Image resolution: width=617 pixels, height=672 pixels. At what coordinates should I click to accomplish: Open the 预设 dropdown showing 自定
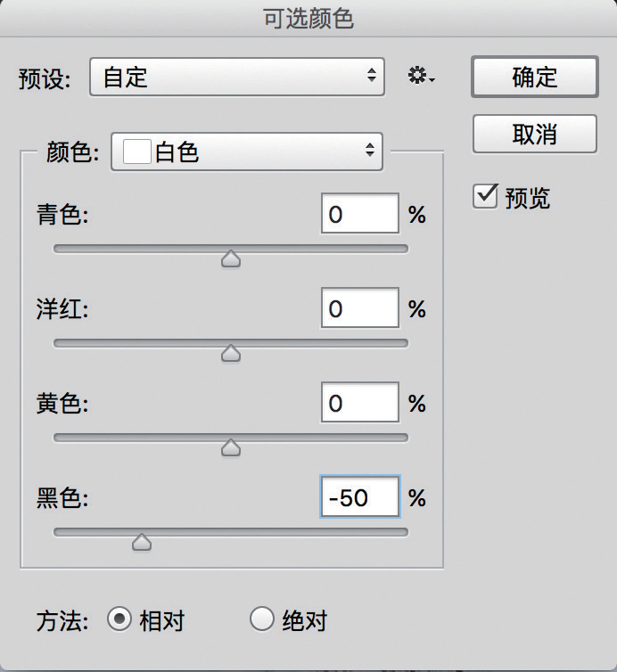coord(237,78)
